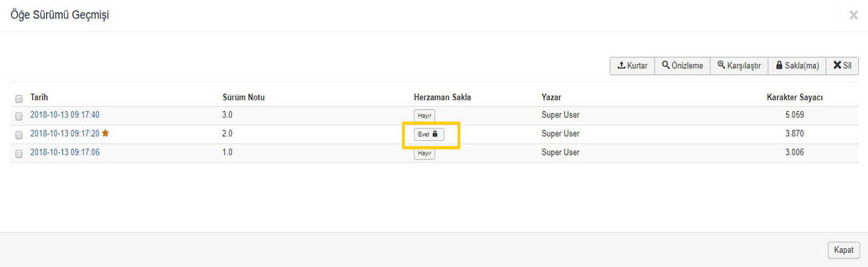The height and width of the screenshot is (267, 868).
Task: Click the lock icon in Evet button
Action: coord(435,134)
